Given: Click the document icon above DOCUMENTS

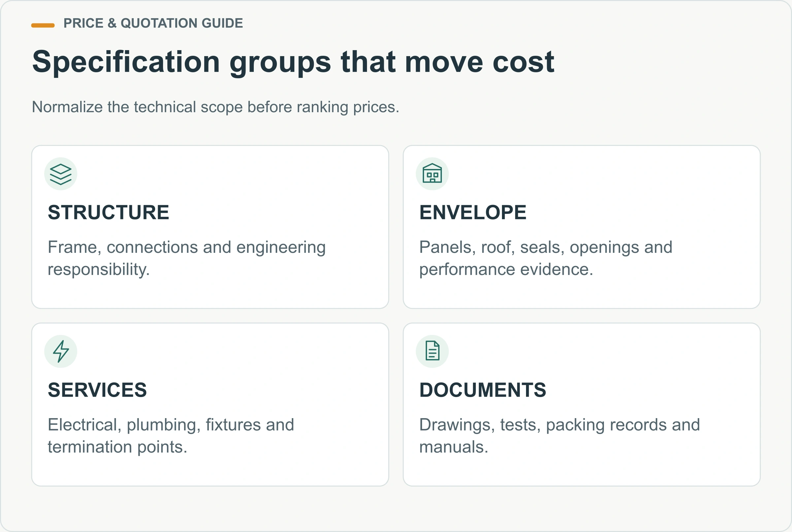Looking at the screenshot, I should pos(432,351).
